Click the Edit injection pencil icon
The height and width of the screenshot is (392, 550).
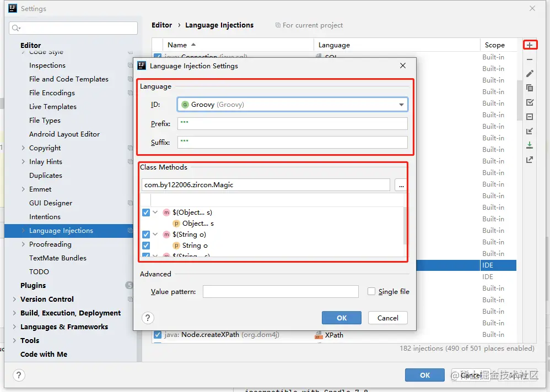(530, 74)
